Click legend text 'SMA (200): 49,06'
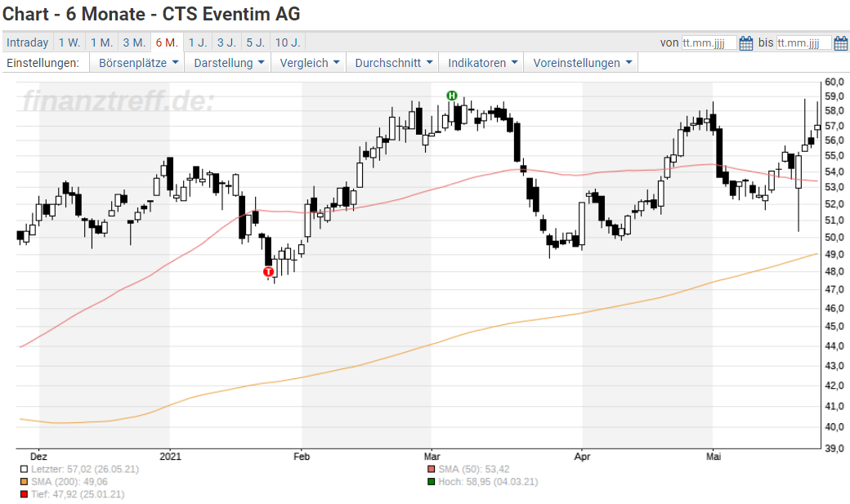850x504 pixels. click(x=69, y=482)
